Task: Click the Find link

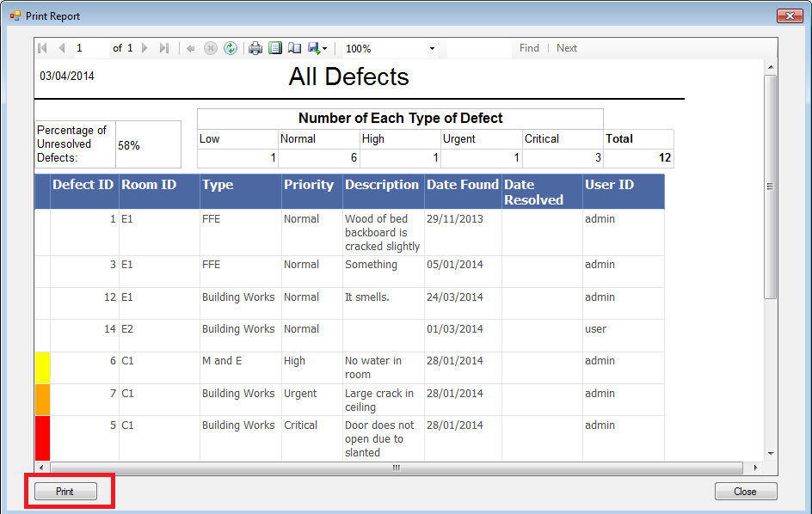Action: (x=529, y=48)
